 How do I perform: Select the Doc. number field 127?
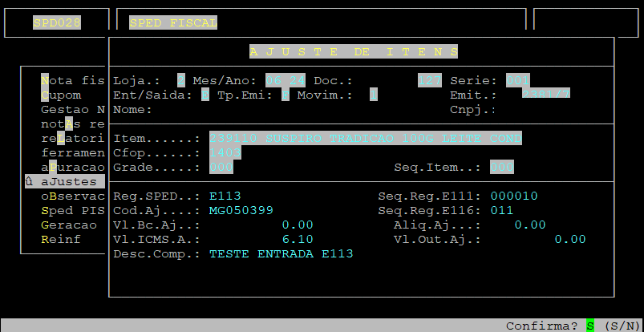coord(430,81)
